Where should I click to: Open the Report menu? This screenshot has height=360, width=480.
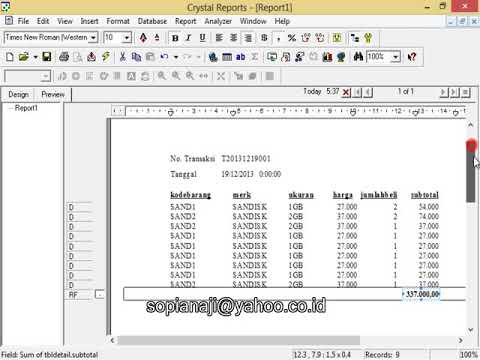point(186,21)
